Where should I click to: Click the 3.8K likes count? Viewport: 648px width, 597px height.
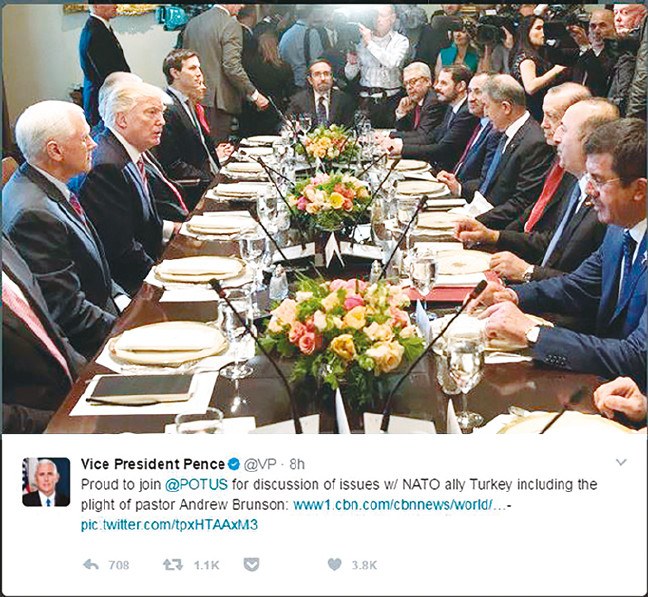(364, 565)
